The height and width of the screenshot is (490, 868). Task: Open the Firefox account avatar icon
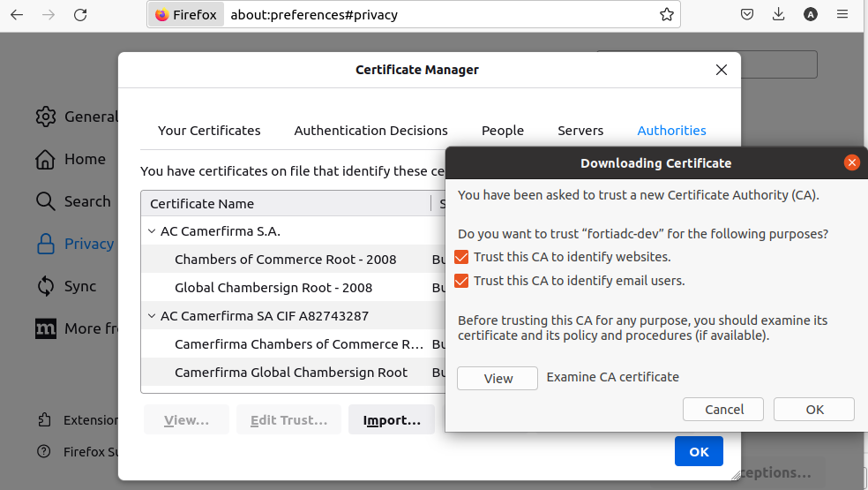[x=811, y=15]
